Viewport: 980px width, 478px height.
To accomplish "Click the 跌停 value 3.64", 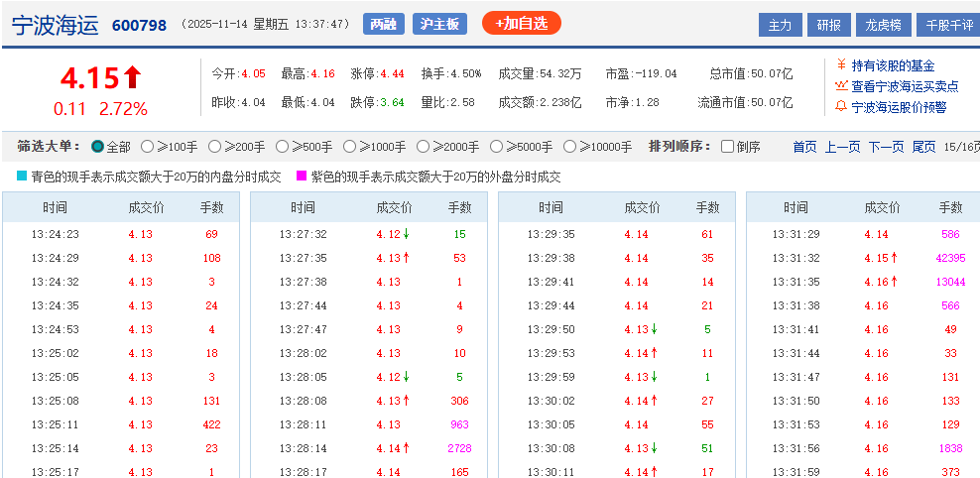I will [392, 102].
